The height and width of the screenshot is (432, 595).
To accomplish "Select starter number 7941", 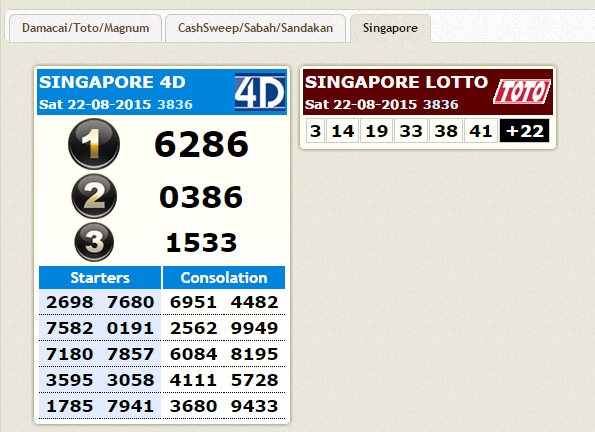I will 131,406.
